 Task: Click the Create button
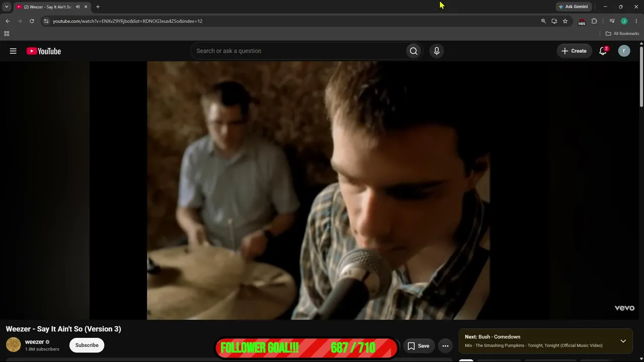(x=574, y=51)
